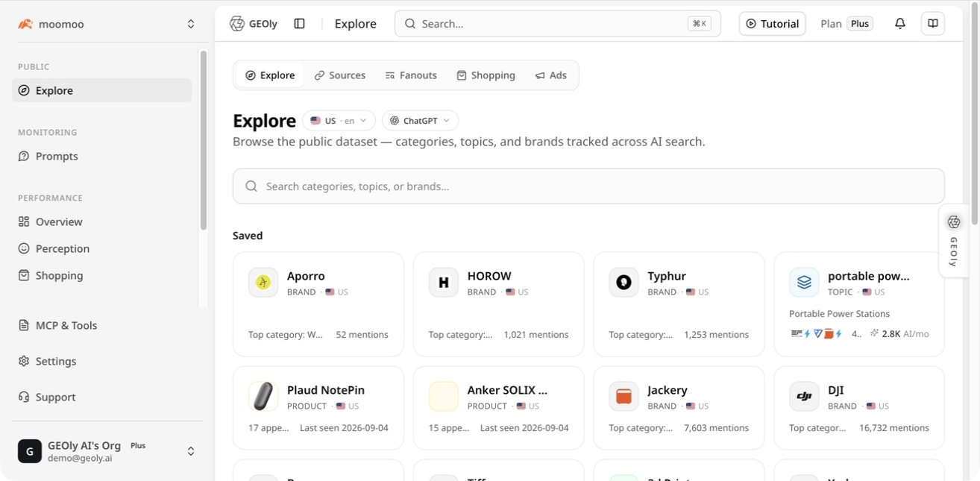This screenshot has height=481, width=980.
Task: Expand the moomoo workspace switcher
Action: 191,24
